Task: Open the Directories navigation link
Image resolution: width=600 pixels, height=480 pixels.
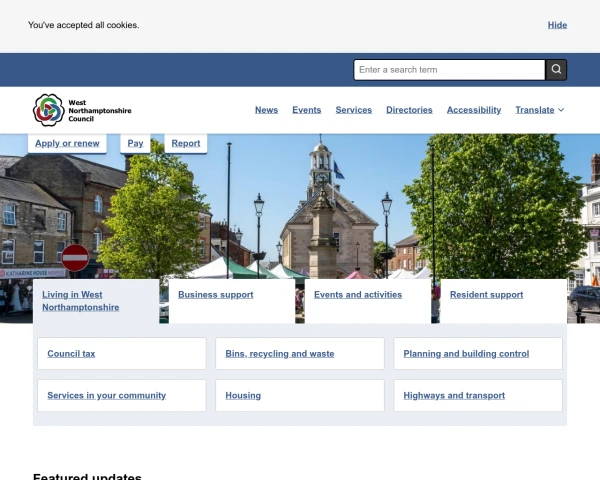Action: pyautogui.click(x=409, y=110)
